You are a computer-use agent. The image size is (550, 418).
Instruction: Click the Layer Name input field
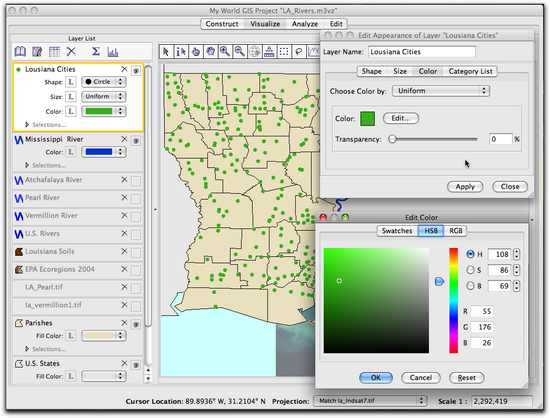point(422,52)
